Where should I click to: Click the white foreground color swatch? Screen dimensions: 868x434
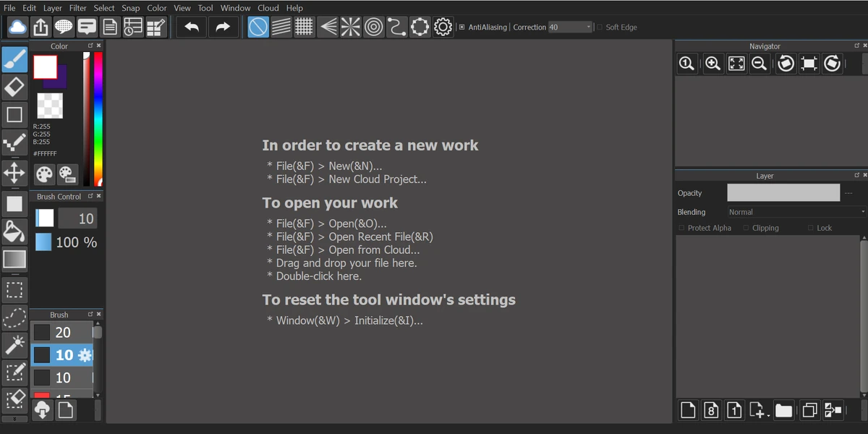point(45,67)
